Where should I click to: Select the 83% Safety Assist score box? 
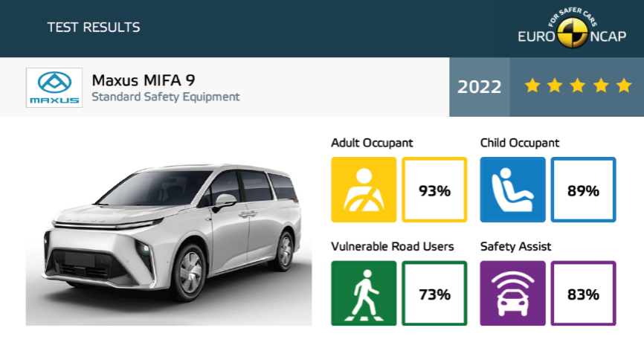click(583, 294)
